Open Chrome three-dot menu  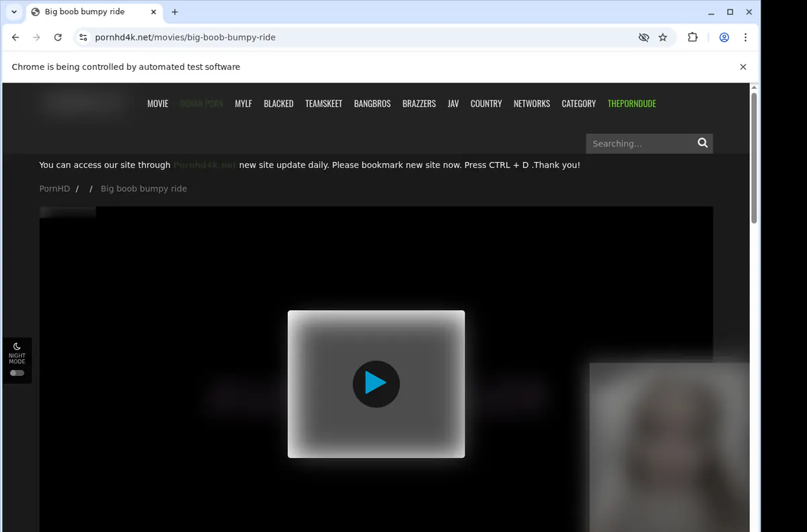tap(745, 38)
